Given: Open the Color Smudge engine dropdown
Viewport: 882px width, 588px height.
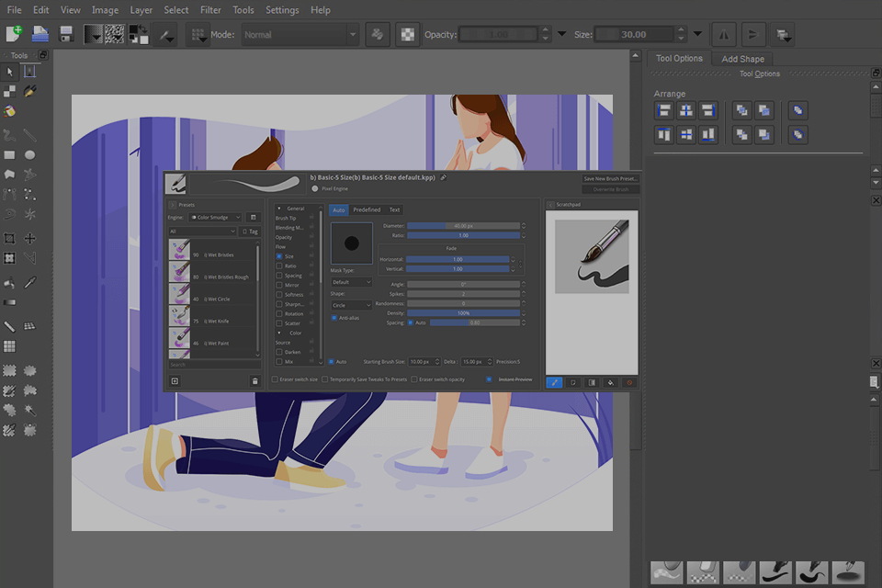Looking at the screenshot, I should pos(213,217).
